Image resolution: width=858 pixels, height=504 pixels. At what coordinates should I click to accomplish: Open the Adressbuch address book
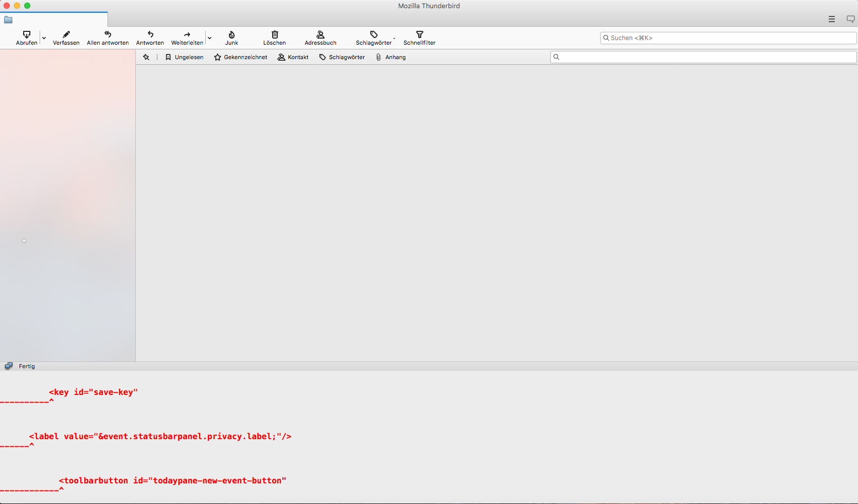click(320, 38)
